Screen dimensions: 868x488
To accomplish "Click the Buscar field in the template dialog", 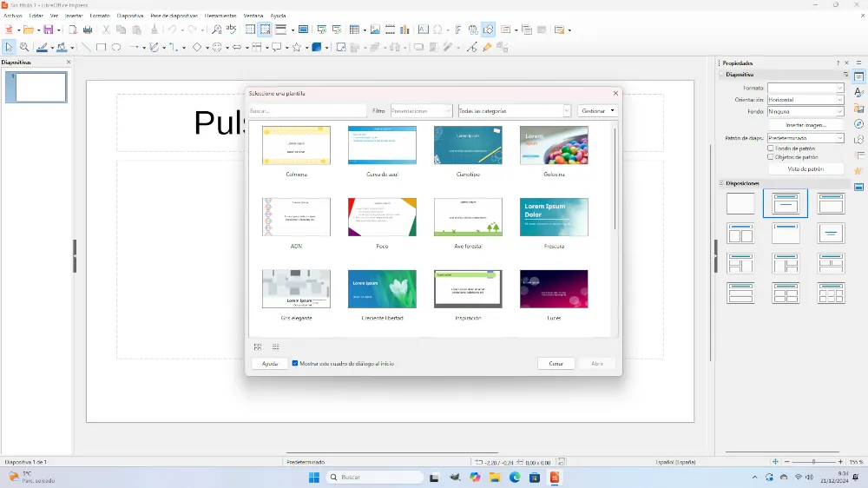I will click(307, 111).
